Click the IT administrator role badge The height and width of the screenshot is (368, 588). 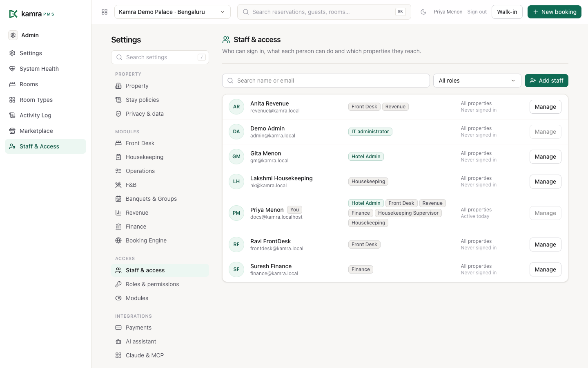(370, 132)
